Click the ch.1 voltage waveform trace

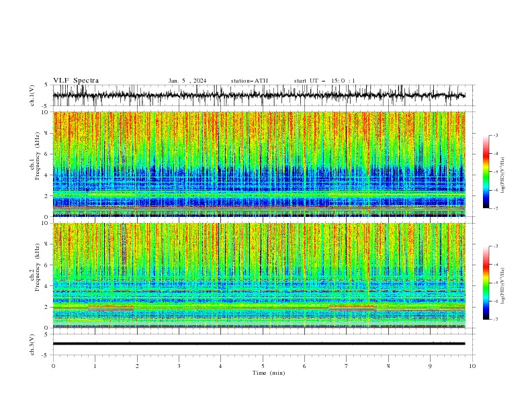259,95
